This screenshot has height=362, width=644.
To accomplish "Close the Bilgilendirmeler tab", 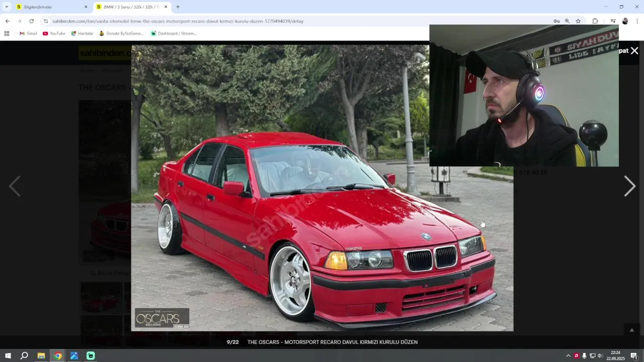I will pyautogui.click(x=86, y=7).
